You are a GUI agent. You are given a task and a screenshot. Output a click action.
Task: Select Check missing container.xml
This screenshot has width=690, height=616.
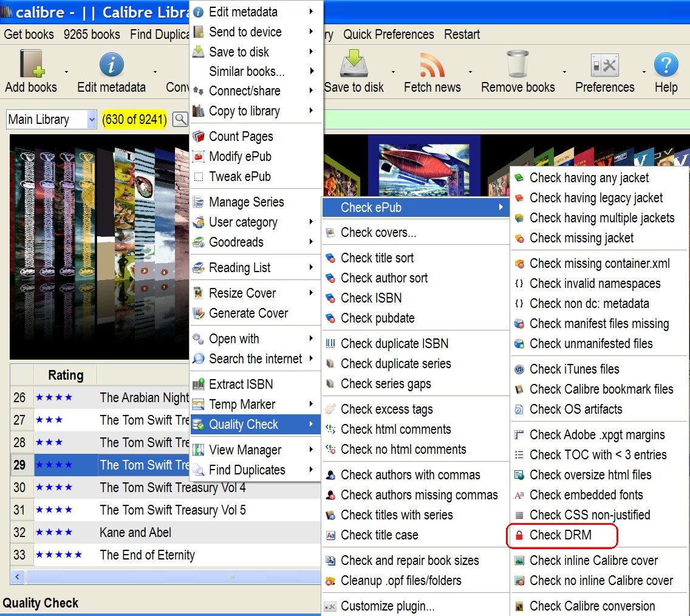pos(599,264)
